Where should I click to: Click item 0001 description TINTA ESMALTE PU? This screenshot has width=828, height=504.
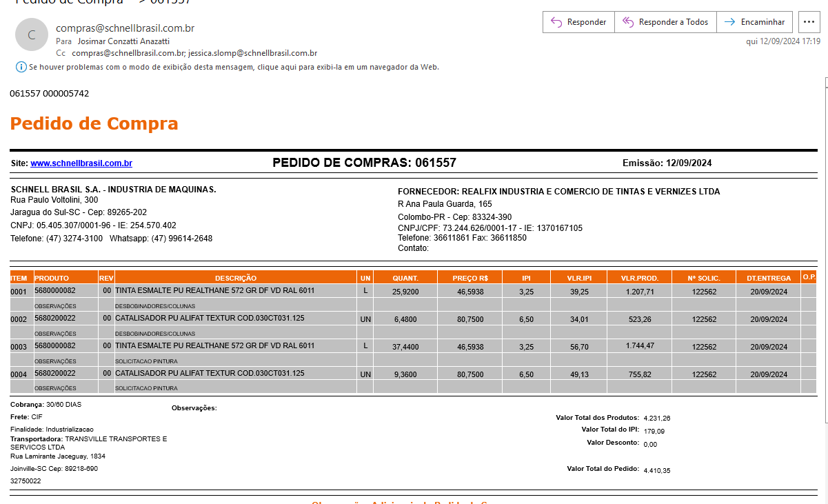coord(214,291)
